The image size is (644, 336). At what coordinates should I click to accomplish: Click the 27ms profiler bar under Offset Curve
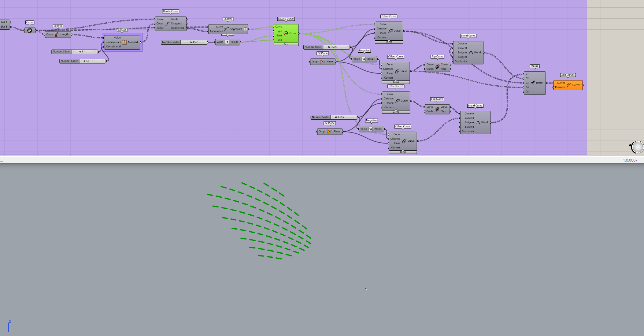pos(396,112)
